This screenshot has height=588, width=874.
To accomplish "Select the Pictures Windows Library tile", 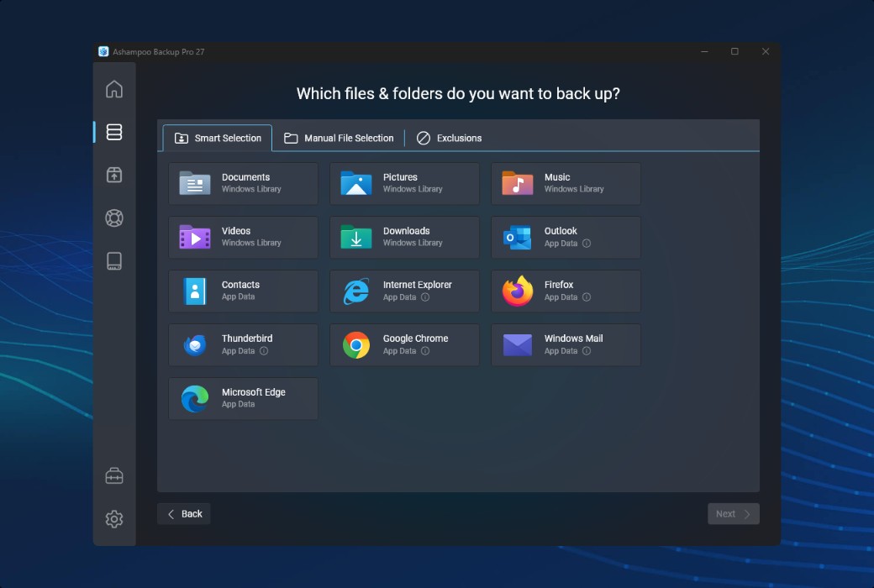I will pos(404,183).
